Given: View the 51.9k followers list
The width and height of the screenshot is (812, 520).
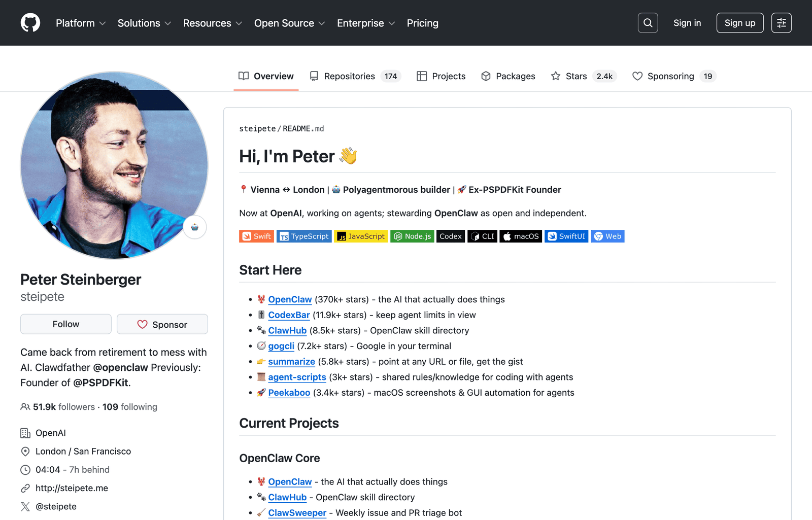Looking at the screenshot, I should click(x=63, y=407).
